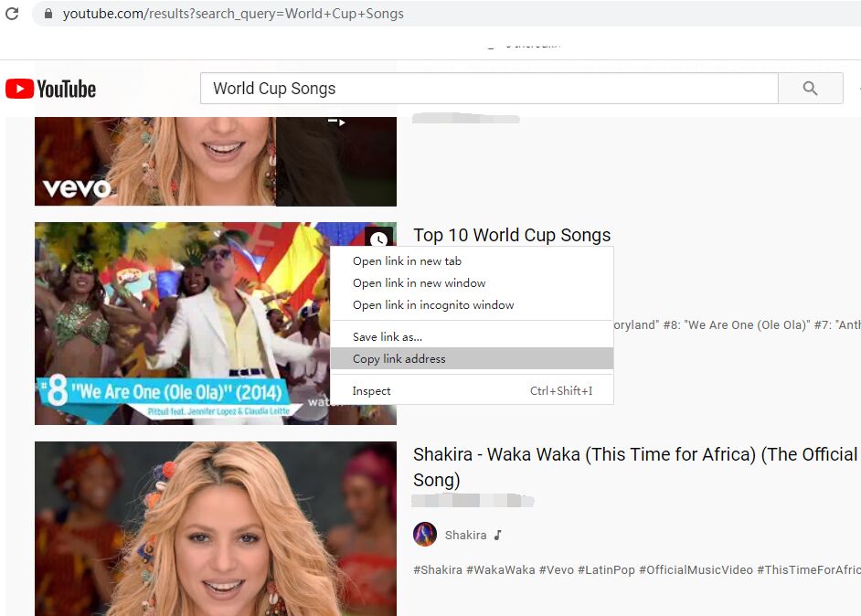
Task: Choose 'Copy link address' menu entry
Action: [472, 358]
